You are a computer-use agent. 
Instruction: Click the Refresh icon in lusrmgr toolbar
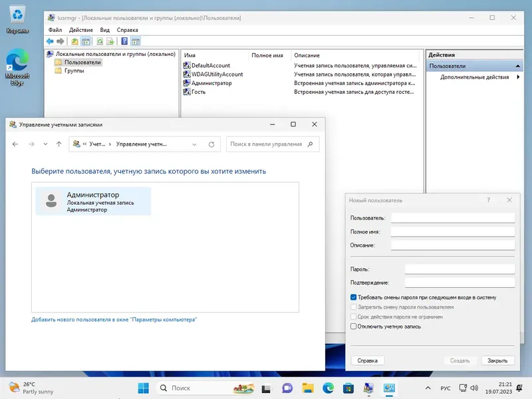[100, 41]
